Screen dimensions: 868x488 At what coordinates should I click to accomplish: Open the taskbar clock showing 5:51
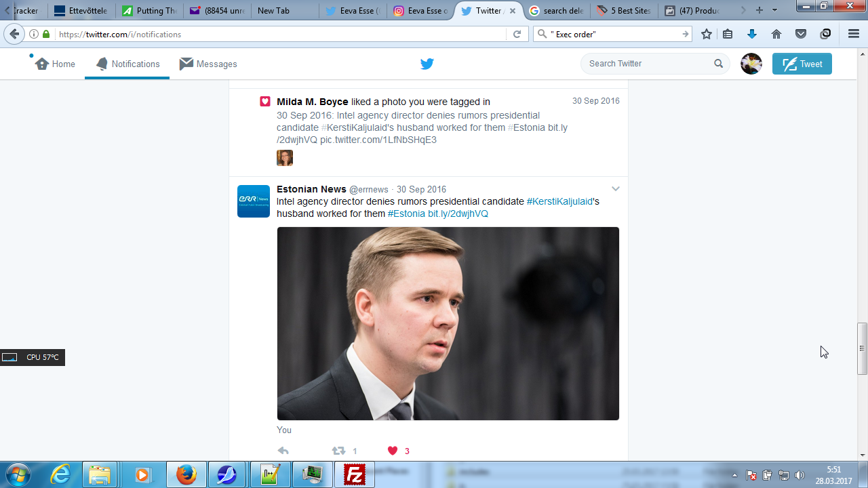pos(834,475)
